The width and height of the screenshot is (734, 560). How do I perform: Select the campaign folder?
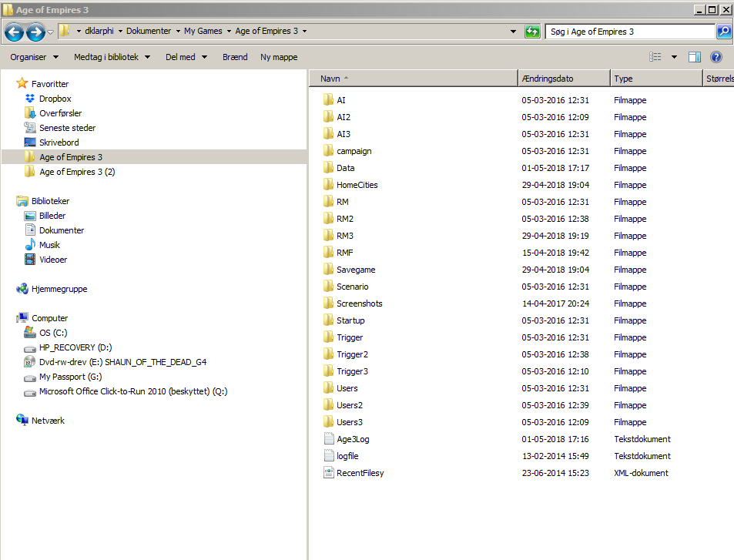(x=354, y=151)
